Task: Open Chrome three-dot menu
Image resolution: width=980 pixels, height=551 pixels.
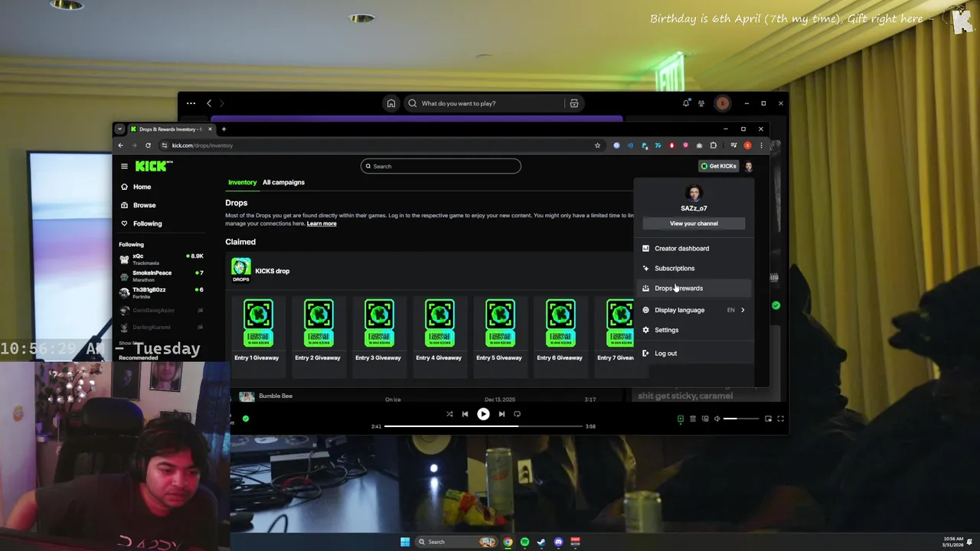Action: 761,145
